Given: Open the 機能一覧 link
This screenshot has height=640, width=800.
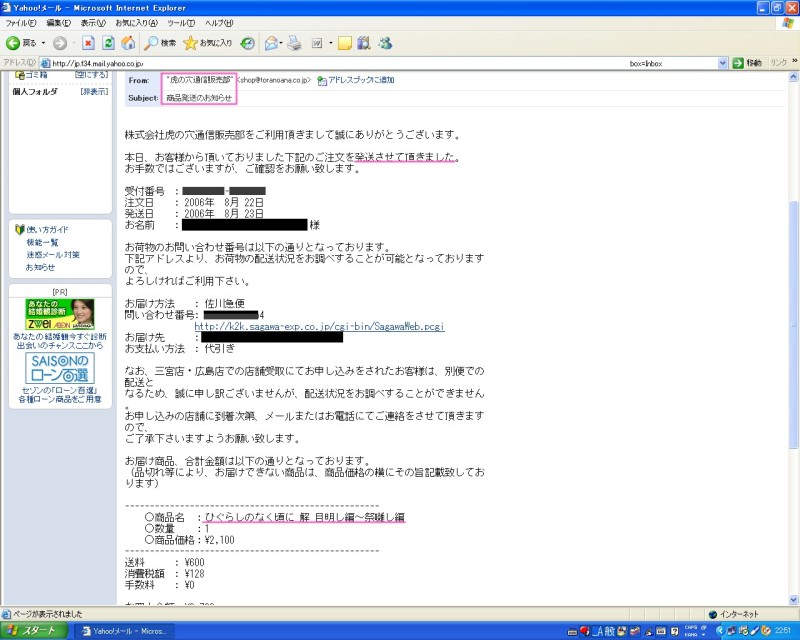Looking at the screenshot, I should 42,242.
